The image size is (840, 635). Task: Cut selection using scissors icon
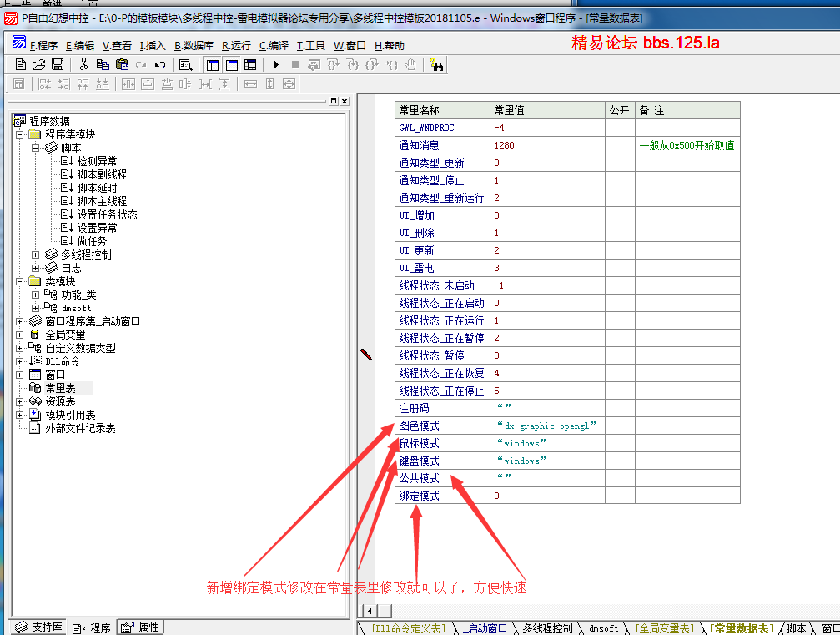click(x=83, y=65)
